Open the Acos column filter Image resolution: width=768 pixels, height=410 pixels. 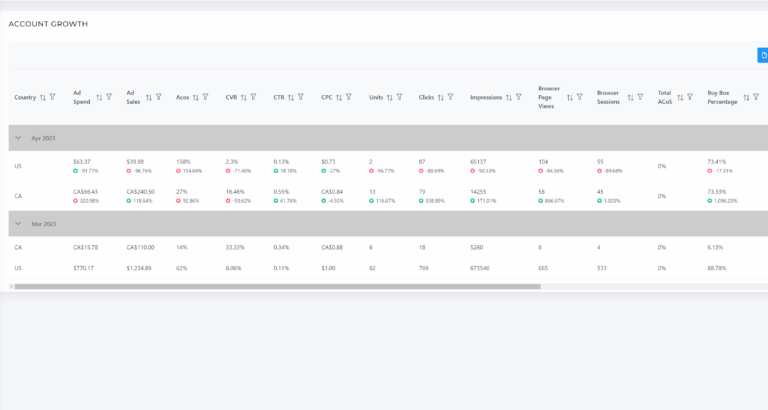(205, 97)
